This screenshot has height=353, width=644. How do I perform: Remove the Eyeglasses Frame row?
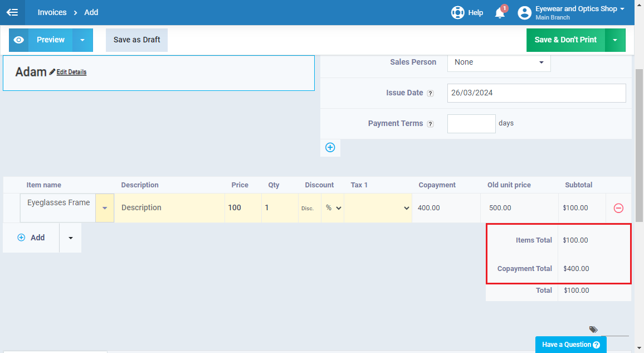618,208
